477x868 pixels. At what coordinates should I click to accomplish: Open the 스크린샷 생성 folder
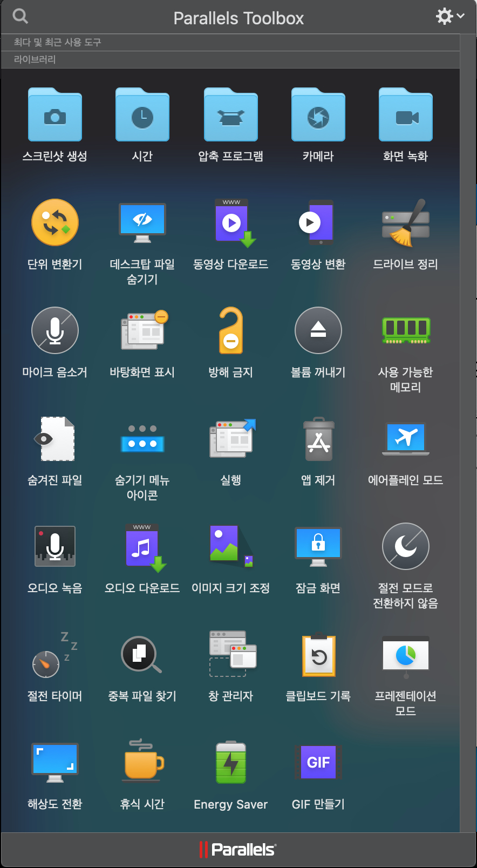click(x=55, y=114)
